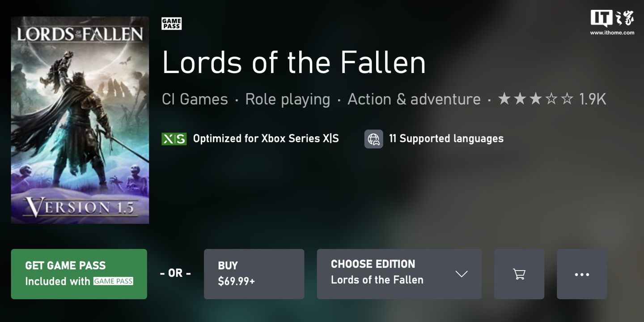Click the Game Pass badge above the title
The image size is (644, 322).
(x=171, y=23)
